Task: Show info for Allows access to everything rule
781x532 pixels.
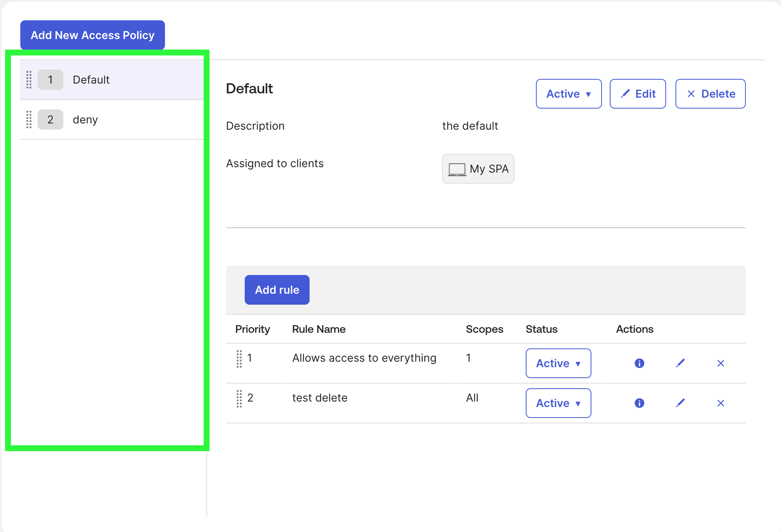Action: coord(639,363)
